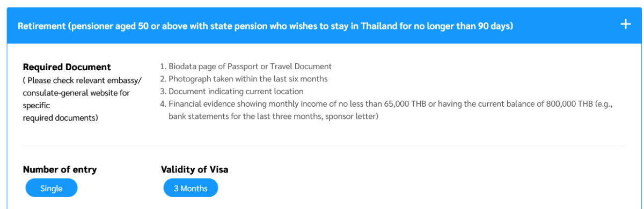This screenshot has height=209, width=644.
Task: Click the words sponsor letter
Action: tap(351, 116)
